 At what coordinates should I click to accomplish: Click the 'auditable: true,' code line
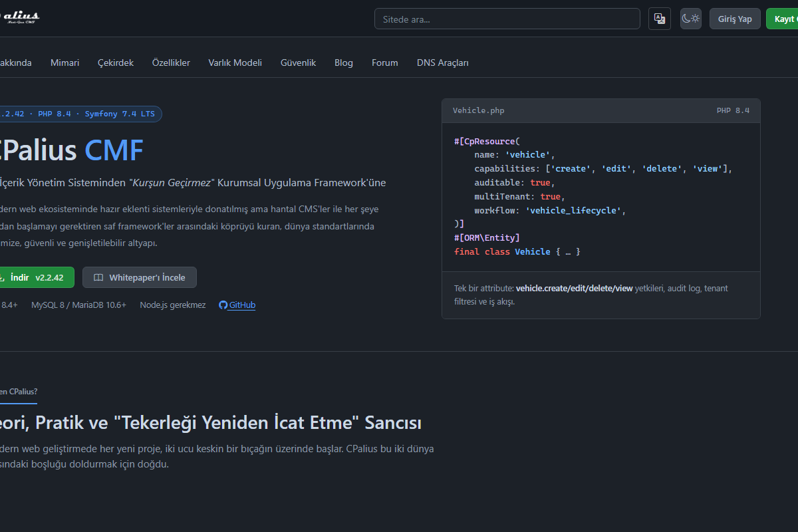(x=515, y=182)
